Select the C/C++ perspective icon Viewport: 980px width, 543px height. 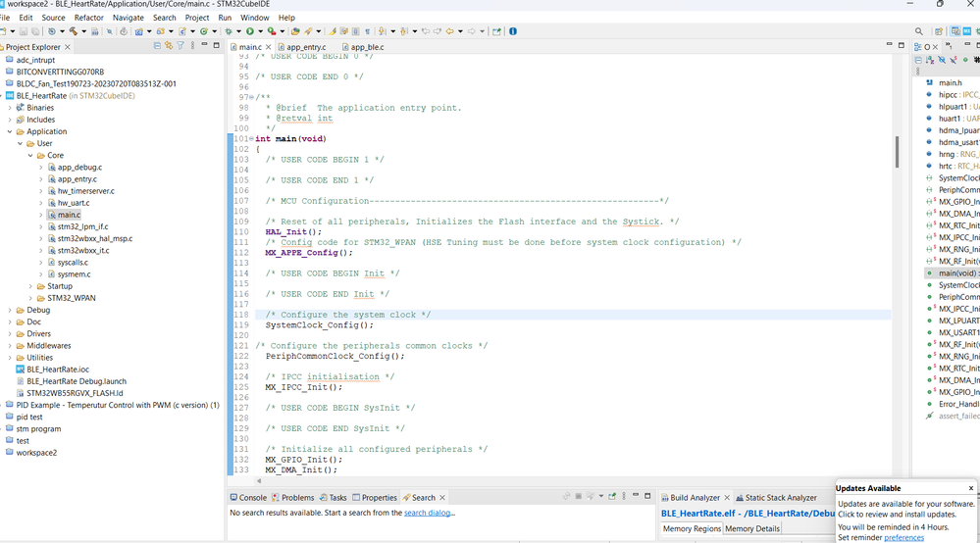click(x=955, y=31)
